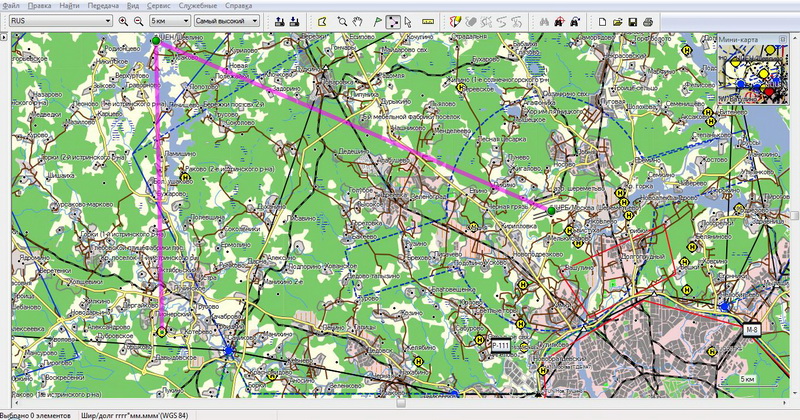
Task: Open the Файл menu
Action: [11, 5]
